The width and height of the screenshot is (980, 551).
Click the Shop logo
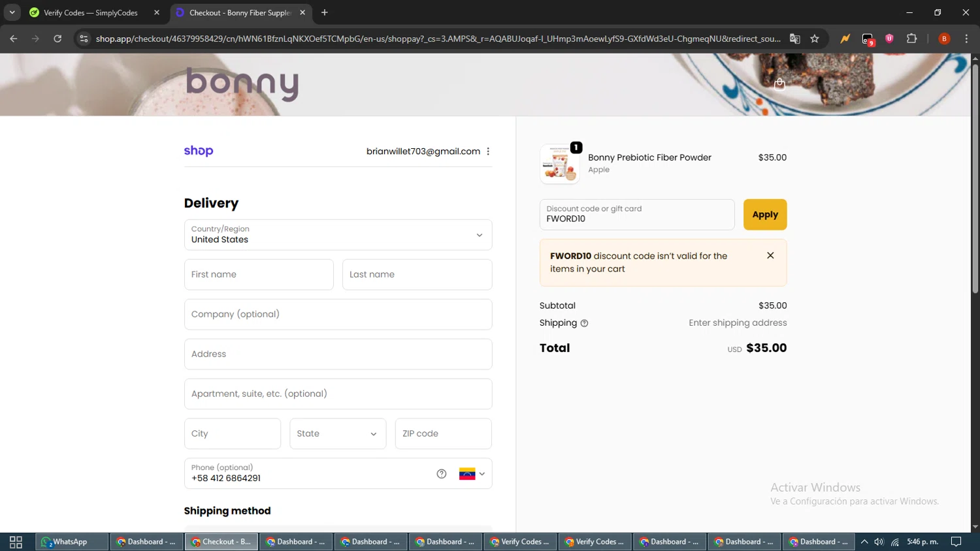point(199,151)
